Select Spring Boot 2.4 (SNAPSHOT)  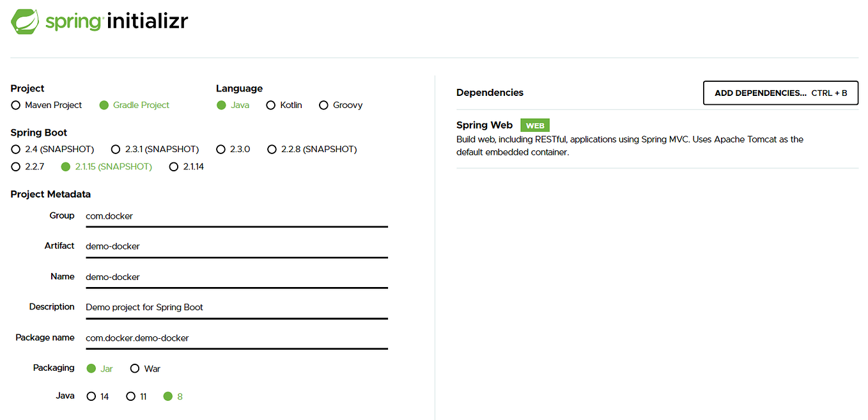click(14, 149)
